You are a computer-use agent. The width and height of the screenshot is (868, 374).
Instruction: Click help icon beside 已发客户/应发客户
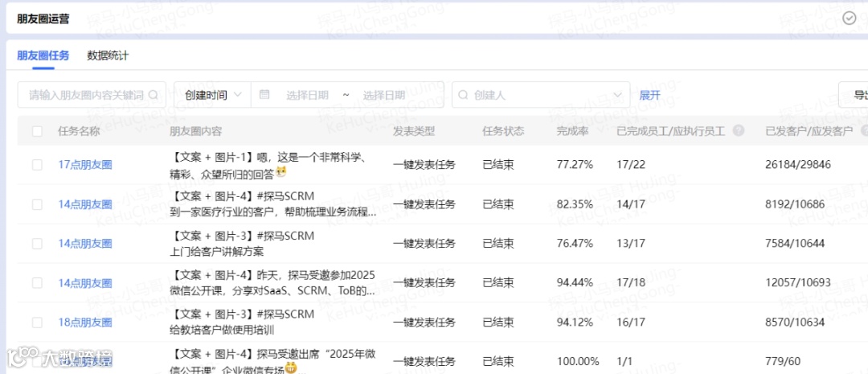coord(865,131)
